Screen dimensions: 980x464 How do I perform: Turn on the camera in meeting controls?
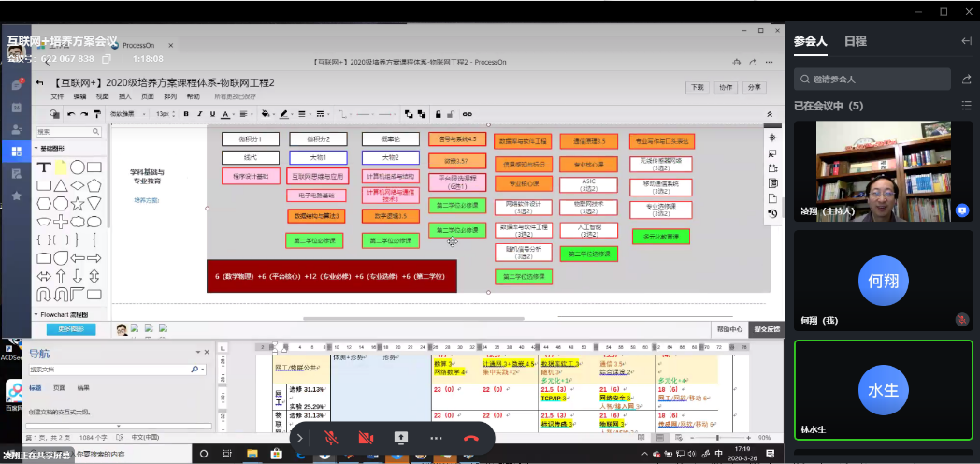pos(366,437)
